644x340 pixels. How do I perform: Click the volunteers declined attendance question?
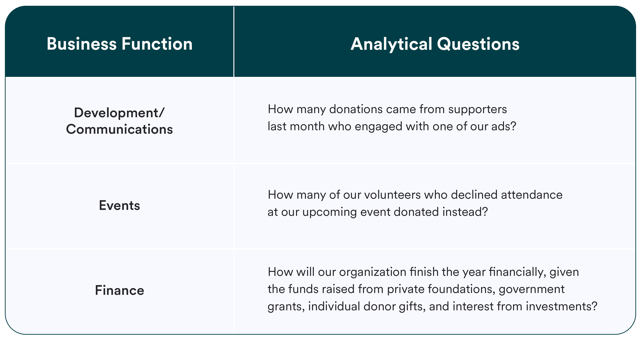coord(415,203)
